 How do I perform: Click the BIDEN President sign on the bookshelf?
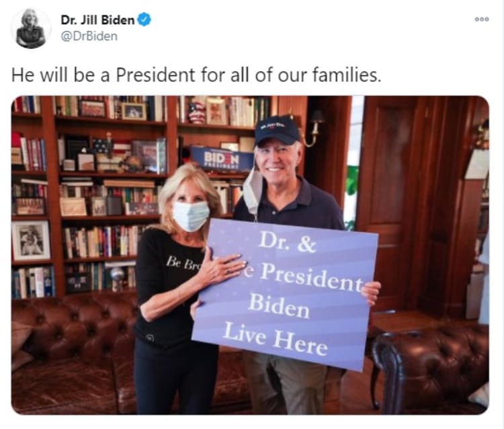click(x=222, y=159)
